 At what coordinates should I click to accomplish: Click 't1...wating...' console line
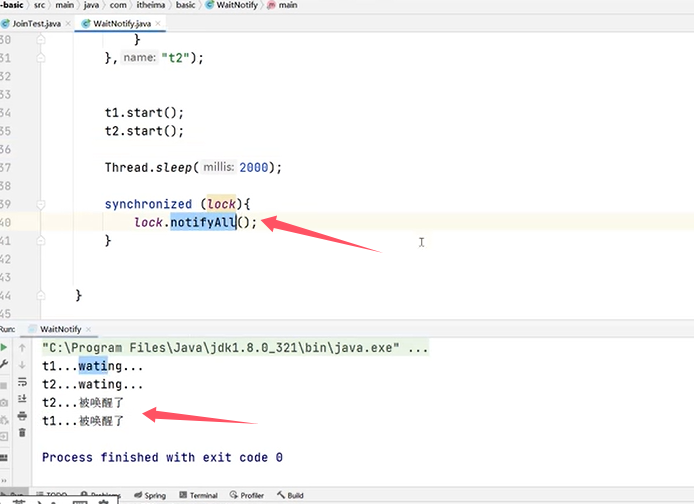[93, 366]
